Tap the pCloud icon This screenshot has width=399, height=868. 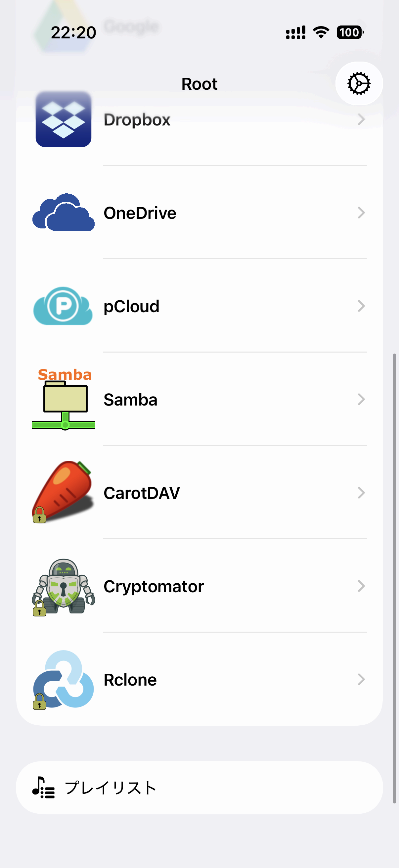(63, 306)
